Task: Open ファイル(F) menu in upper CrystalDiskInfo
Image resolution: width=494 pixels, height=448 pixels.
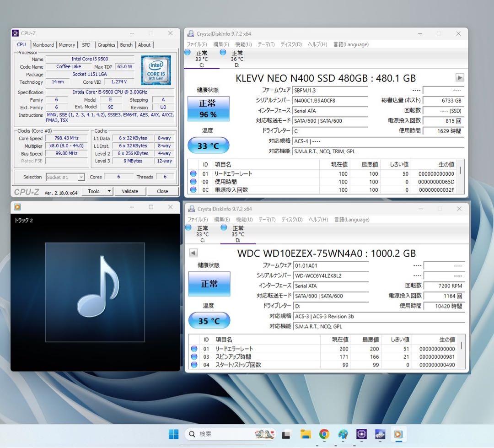Action: pos(197,44)
